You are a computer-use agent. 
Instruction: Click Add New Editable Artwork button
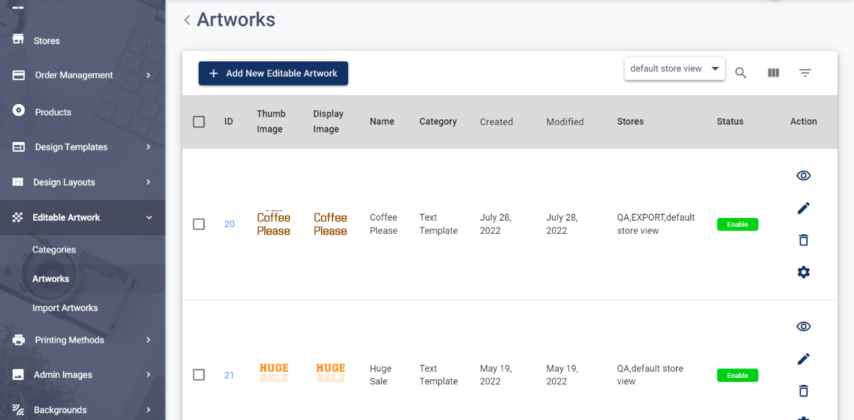point(273,73)
